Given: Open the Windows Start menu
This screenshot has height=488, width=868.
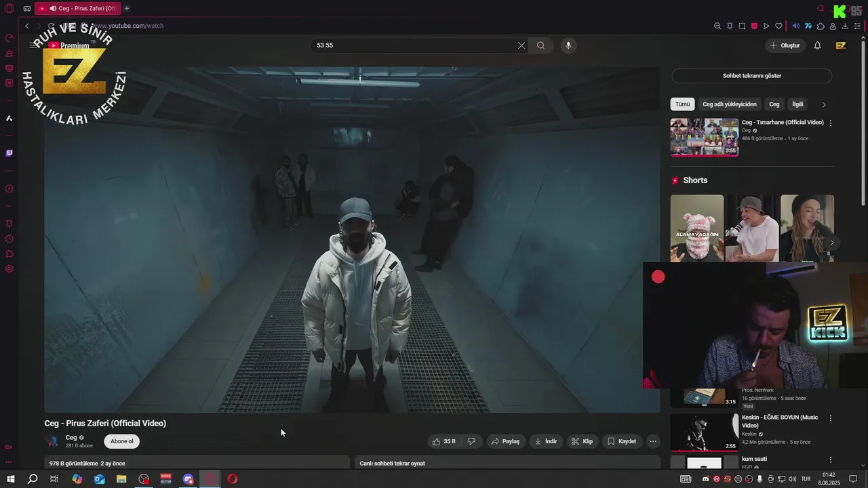Looking at the screenshot, I should click(11, 479).
